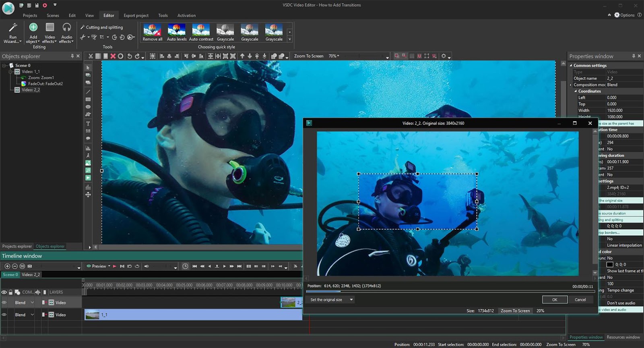This screenshot has height=348, width=644.
Task: Open the editor toolbar gear settings
Action: [444, 56]
